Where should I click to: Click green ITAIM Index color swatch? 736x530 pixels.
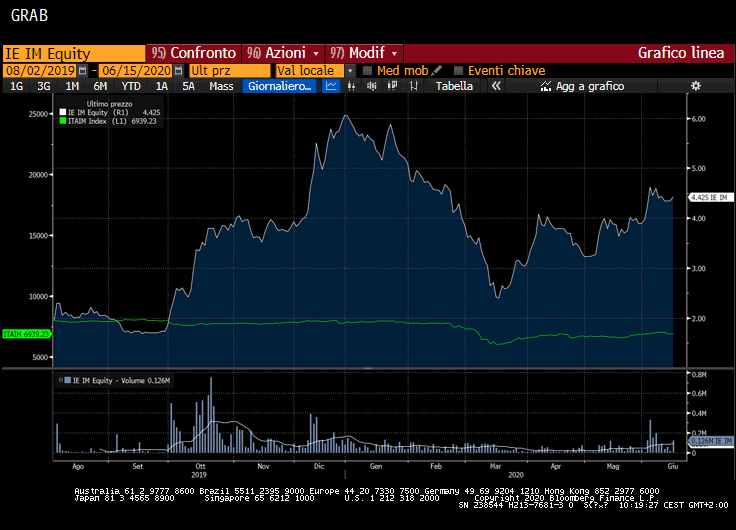pyautogui.click(x=63, y=121)
